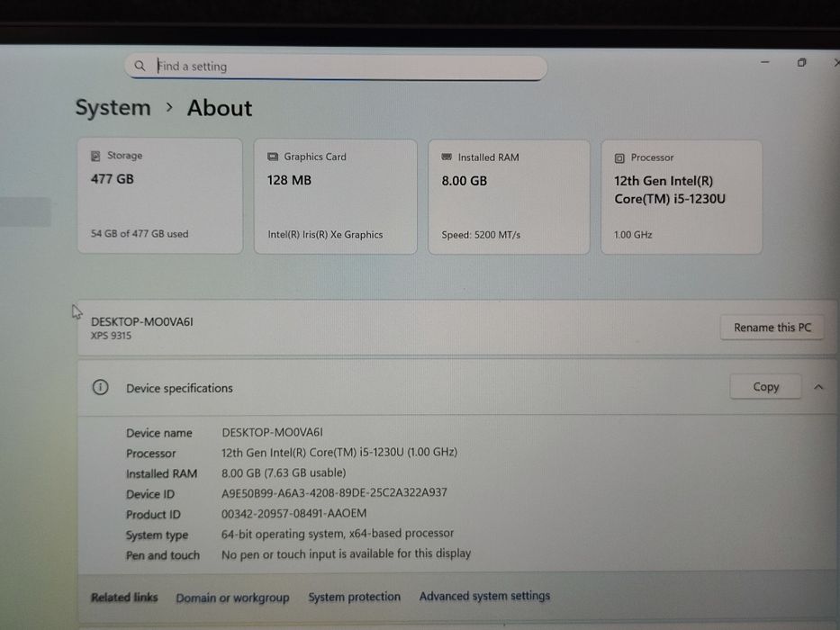
Task: Open the System protection link
Action: tap(354, 597)
